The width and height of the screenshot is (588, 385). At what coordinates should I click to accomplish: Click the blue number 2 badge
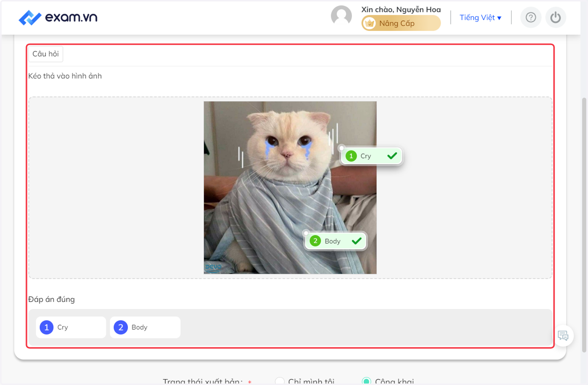click(x=121, y=327)
